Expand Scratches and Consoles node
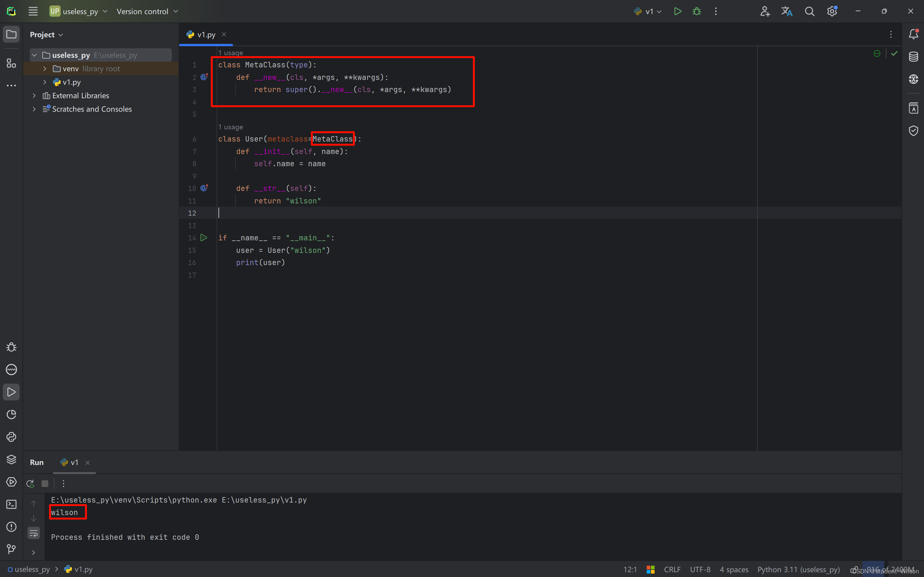The image size is (924, 577). click(34, 109)
